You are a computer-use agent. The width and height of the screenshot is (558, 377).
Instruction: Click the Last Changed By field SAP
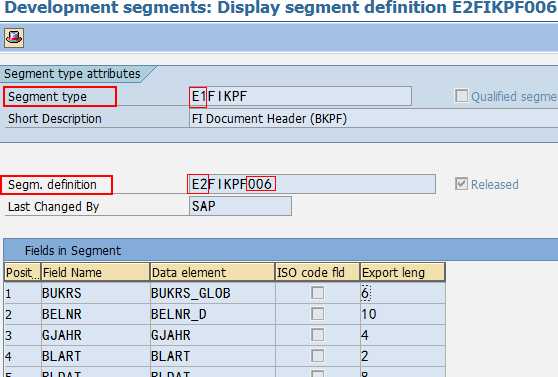click(x=240, y=206)
